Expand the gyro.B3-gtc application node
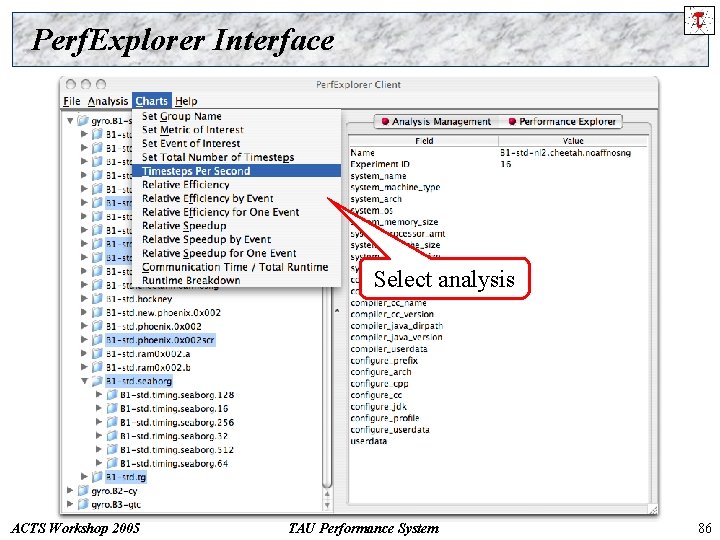 tap(70, 504)
